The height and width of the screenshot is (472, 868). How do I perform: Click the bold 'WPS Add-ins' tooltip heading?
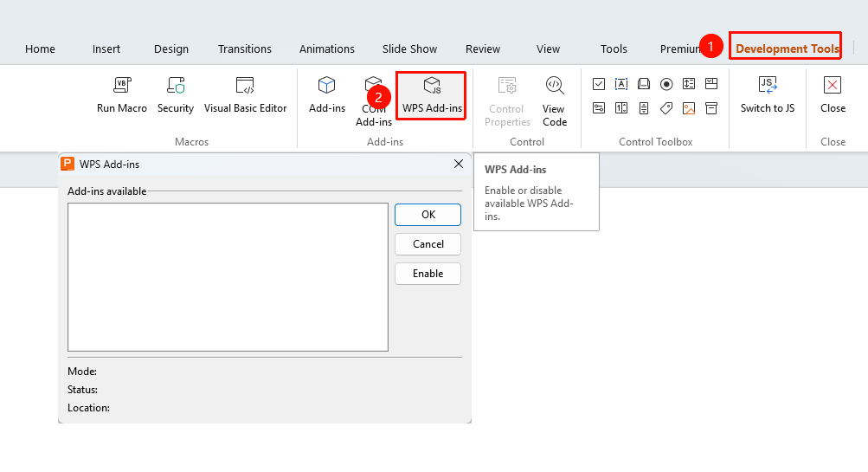pyautogui.click(x=516, y=170)
